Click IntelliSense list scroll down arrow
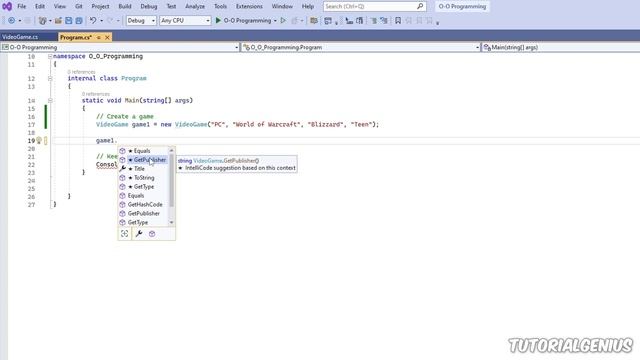The height and width of the screenshot is (360, 640). 171,222
